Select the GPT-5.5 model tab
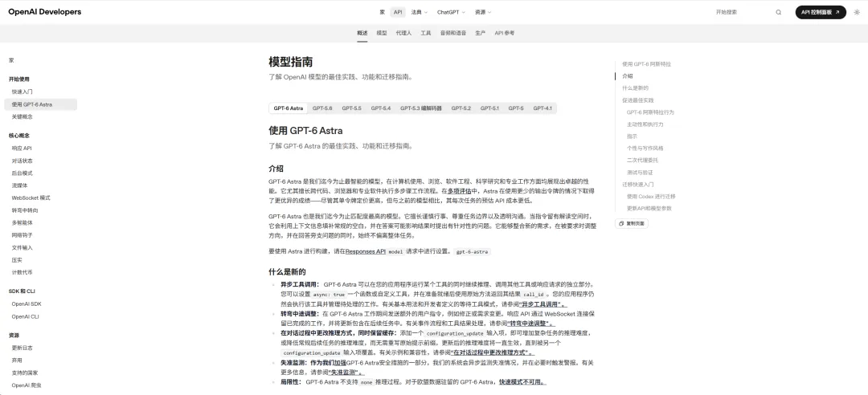Viewport: 868px width, 395px height. click(351, 108)
